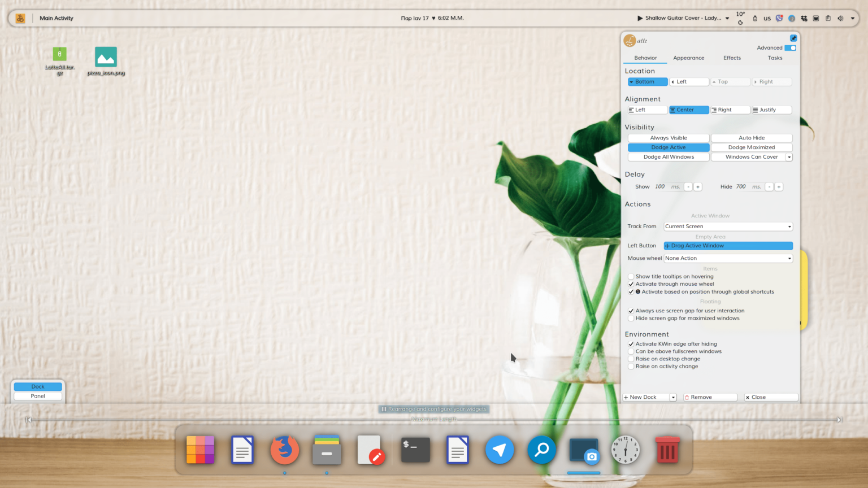The image size is (868, 488).
Task: Disable Activate through mouse wheel
Action: click(x=631, y=284)
